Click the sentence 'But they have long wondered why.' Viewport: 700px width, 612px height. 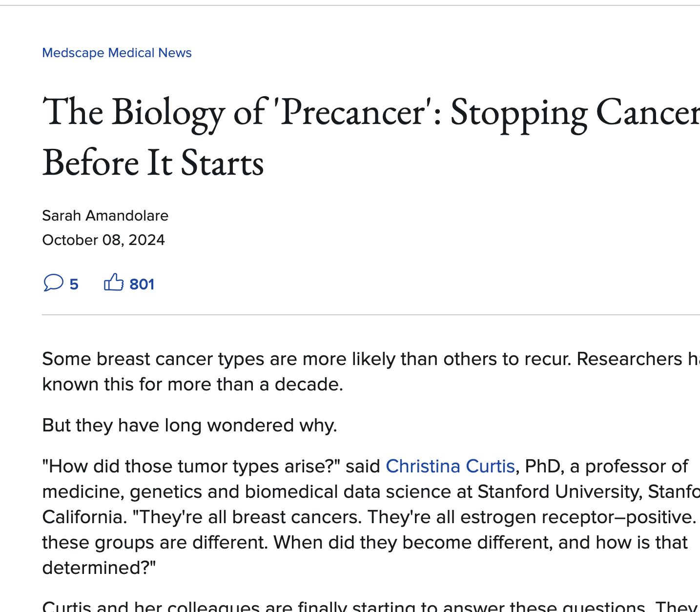tap(190, 426)
